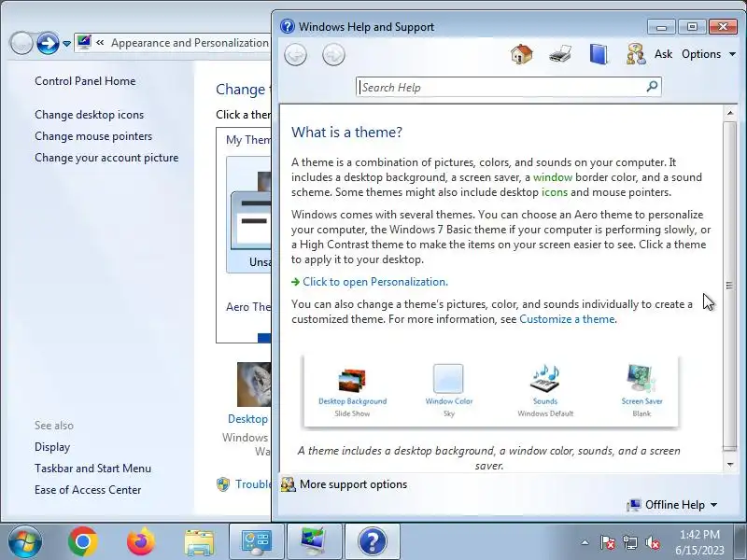Screen dimensions: 747x560
Task: Click More support options
Action: (x=353, y=484)
